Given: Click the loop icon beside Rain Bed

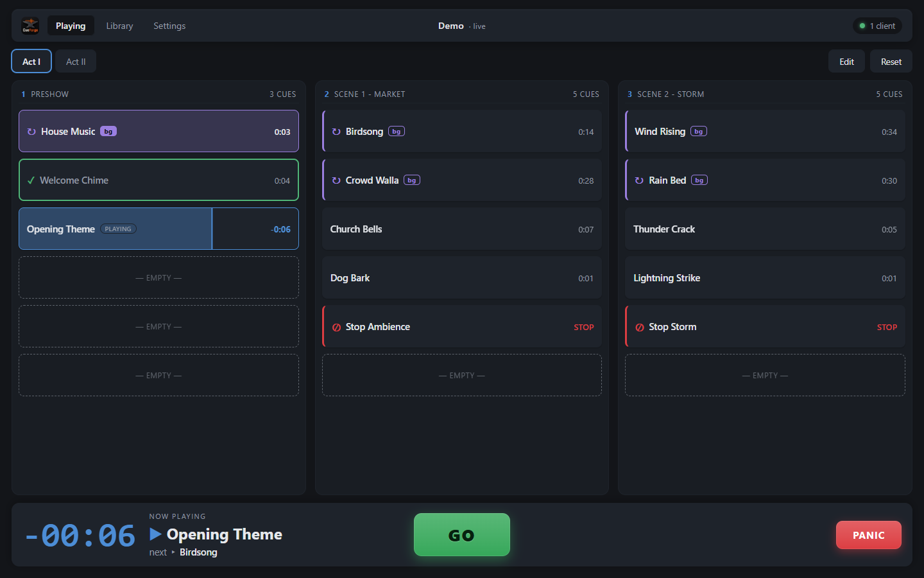Looking at the screenshot, I should [639, 180].
